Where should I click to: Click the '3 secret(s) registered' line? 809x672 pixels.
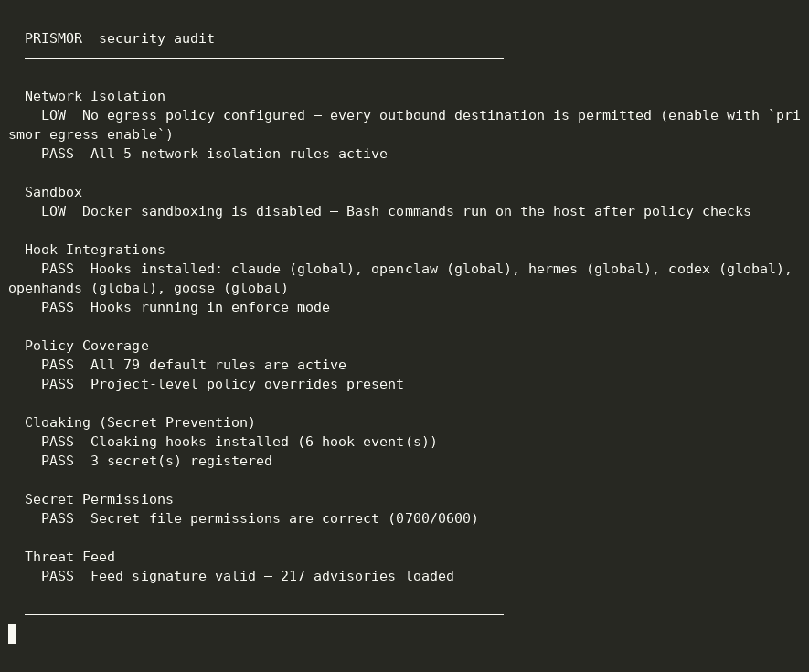point(156,461)
